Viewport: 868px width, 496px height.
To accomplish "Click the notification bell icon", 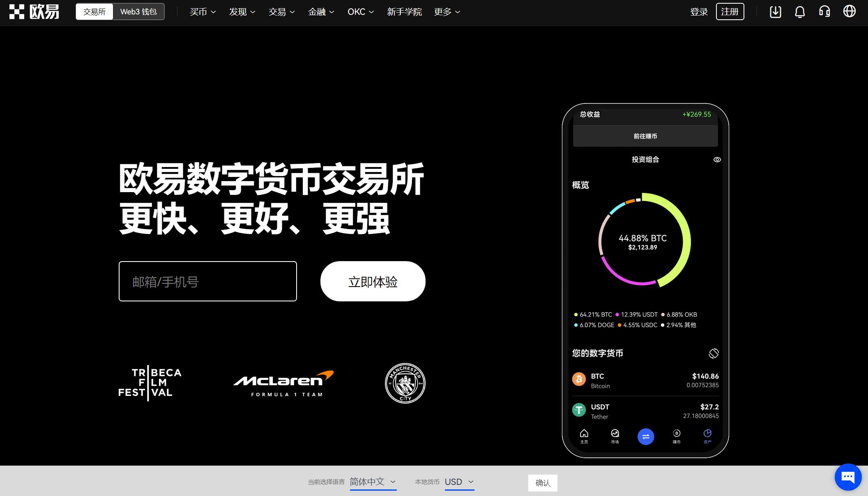I will (799, 11).
